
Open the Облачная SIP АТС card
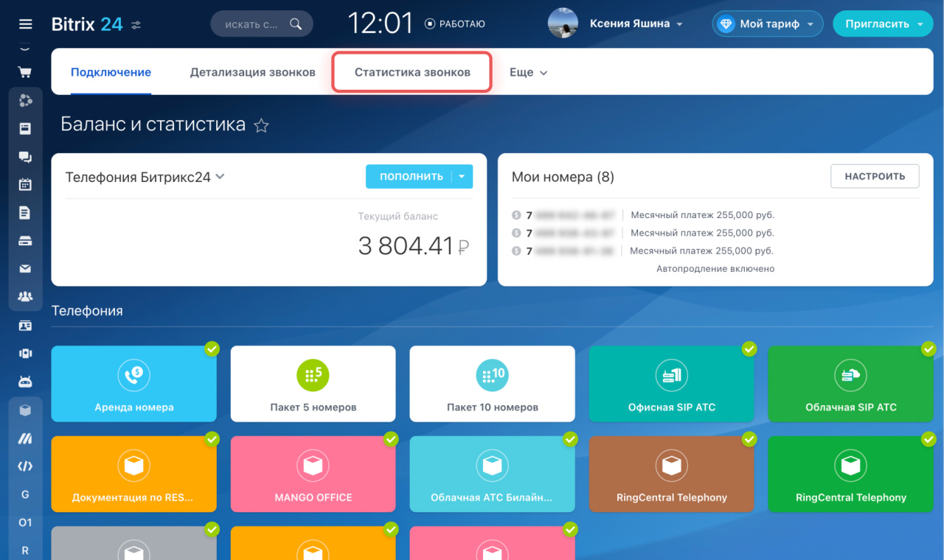click(x=850, y=384)
